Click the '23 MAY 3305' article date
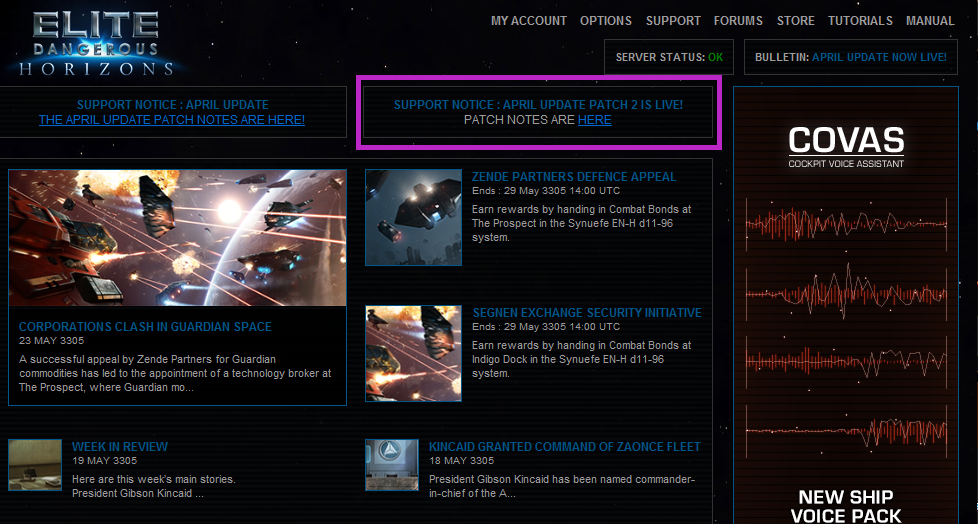This screenshot has height=524, width=978. [x=51, y=341]
